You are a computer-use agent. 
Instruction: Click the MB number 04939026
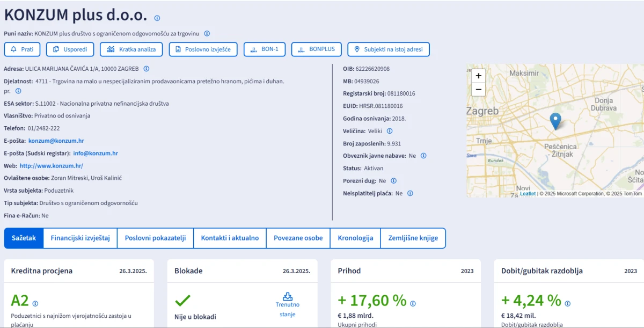click(x=367, y=81)
